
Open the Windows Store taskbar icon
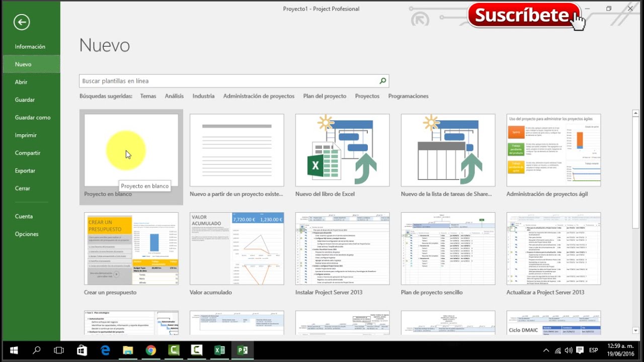tap(83, 350)
